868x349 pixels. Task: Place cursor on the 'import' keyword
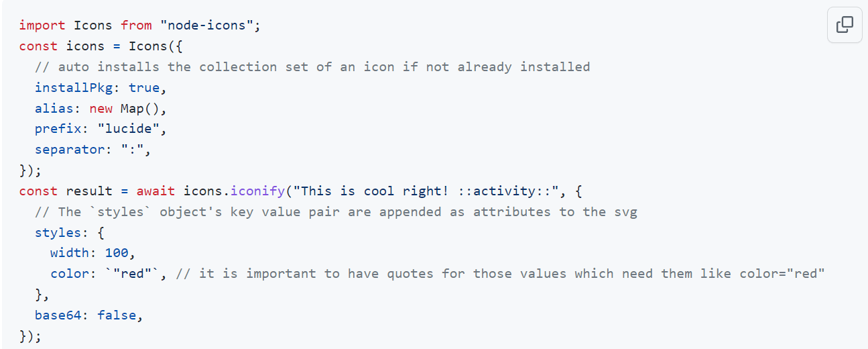coord(42,26)
